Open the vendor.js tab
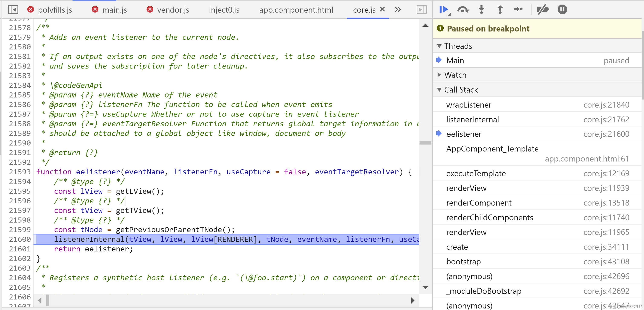This screenshot has height=310, width=644. (x=173, y=10)
